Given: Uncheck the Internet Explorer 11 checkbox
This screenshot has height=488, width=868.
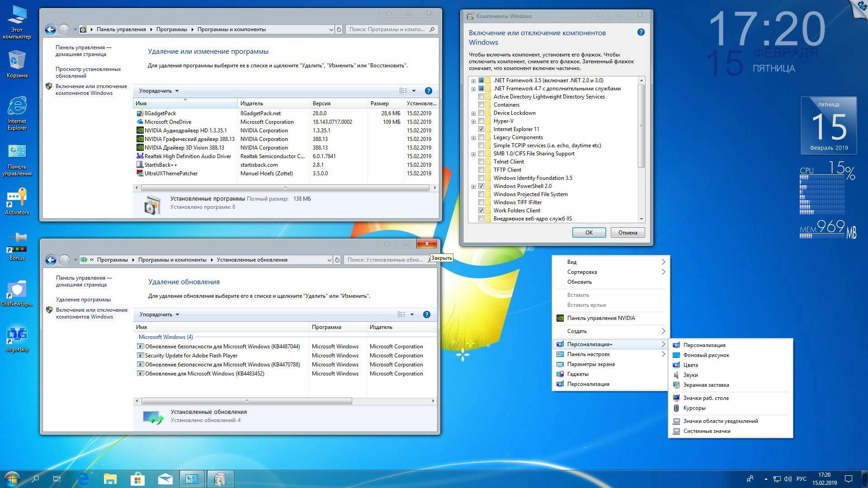Looking at the screenshot, I should pos(481,129).
